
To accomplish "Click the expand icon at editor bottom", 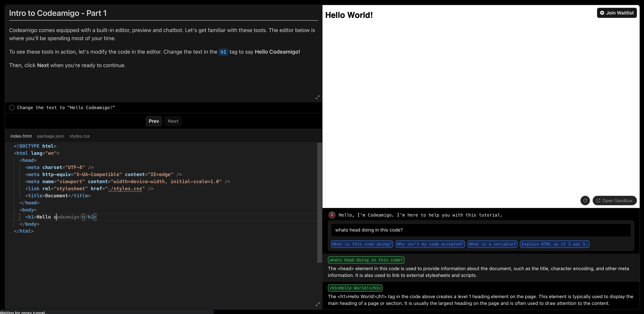I will [x=317, y=304].
